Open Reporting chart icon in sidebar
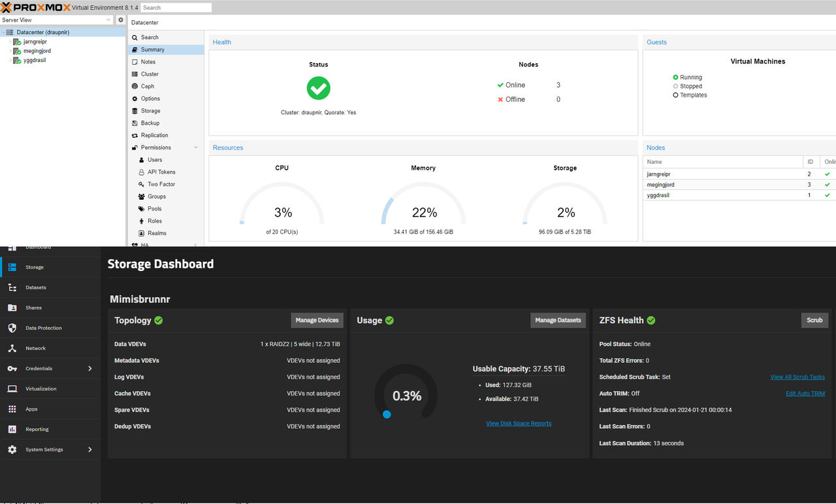 click(12, 429)
